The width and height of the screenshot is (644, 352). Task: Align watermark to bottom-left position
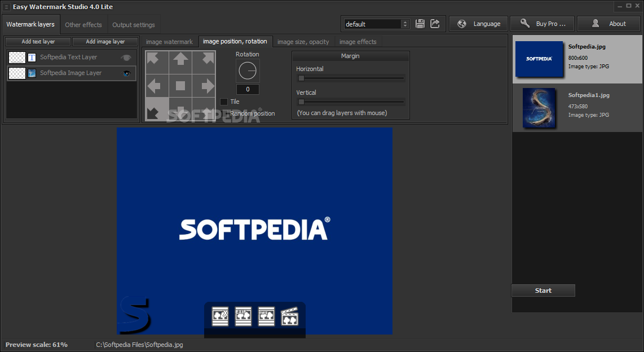pyautogui.click(x=157, y=109)
